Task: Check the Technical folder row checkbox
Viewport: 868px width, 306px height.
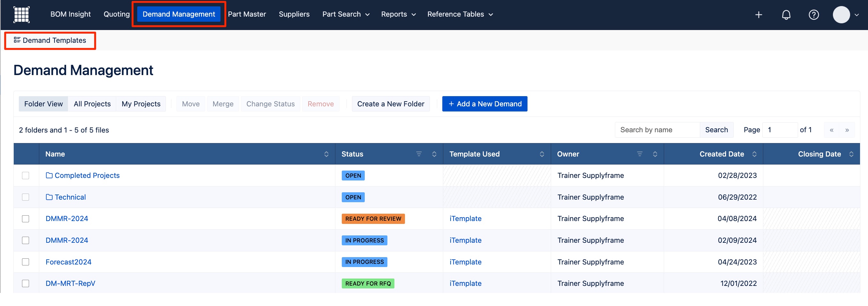Action: (x=26, y=197)
